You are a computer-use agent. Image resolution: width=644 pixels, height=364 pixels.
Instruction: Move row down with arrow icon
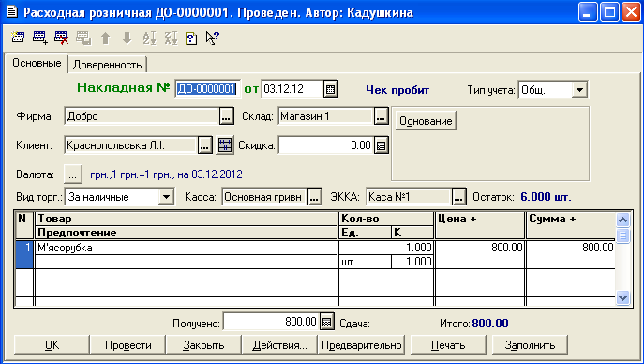click(127, 38)
